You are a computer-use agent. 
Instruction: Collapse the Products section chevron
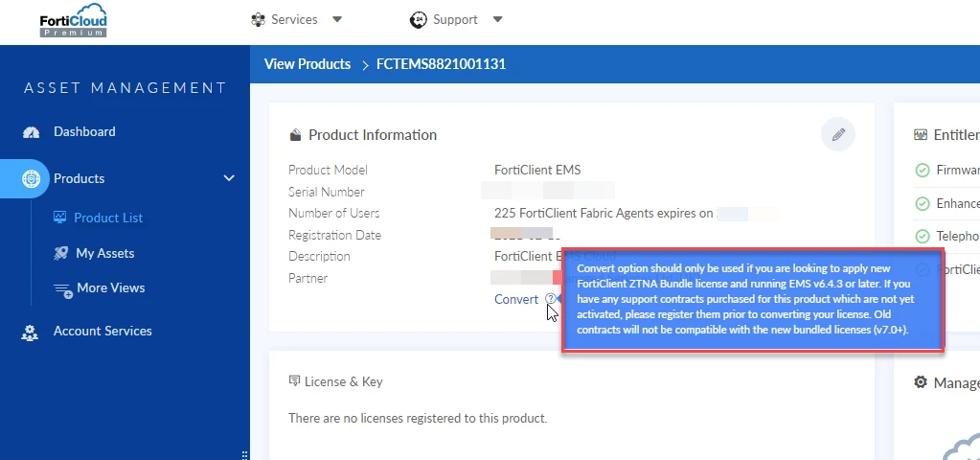click(x=229, y=178)
